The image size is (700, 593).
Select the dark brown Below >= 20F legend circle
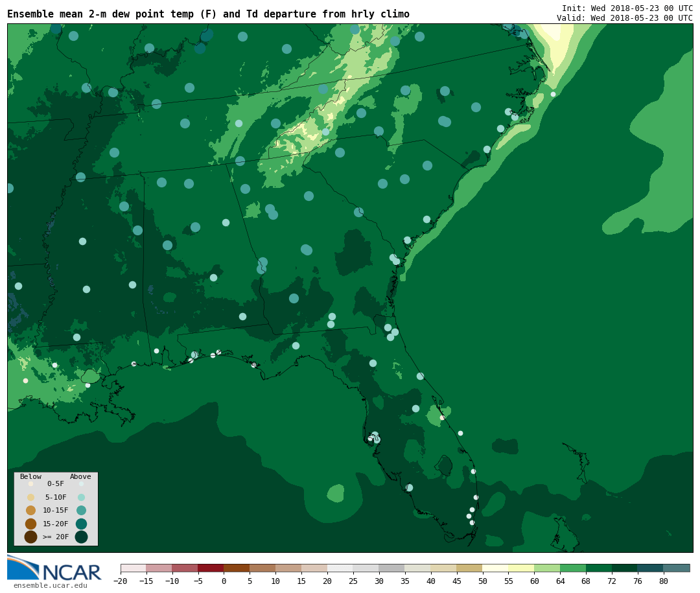coord(30,537)
